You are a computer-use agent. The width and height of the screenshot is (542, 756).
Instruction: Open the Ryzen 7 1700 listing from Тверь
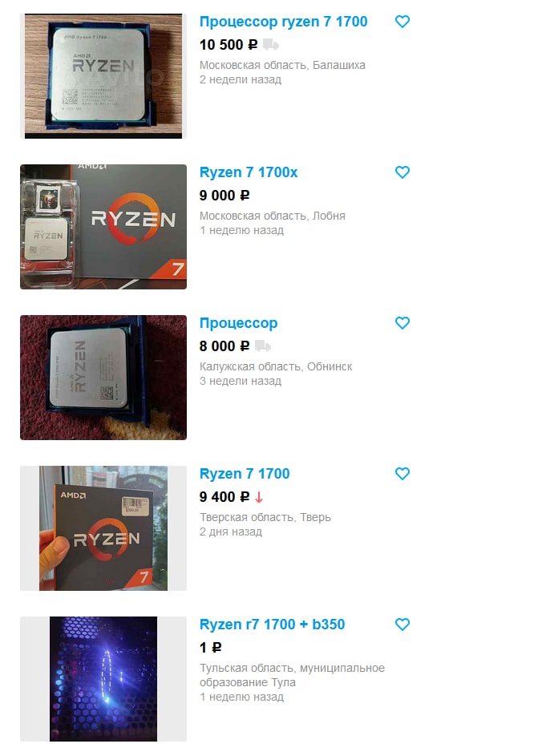click(x=245, y=474)
